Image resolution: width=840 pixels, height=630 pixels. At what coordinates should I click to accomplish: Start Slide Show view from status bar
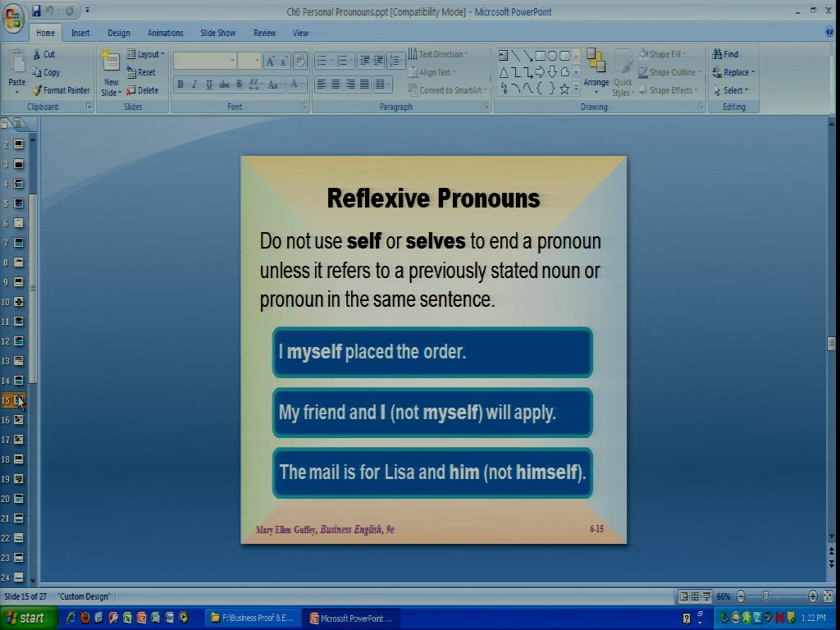click(x=706, y=596)
